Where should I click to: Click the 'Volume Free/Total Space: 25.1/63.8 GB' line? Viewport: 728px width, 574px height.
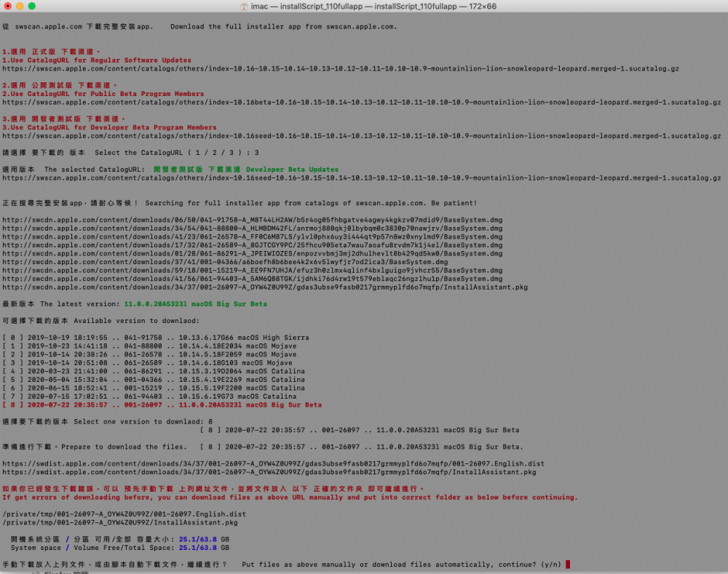pos(120,548)
